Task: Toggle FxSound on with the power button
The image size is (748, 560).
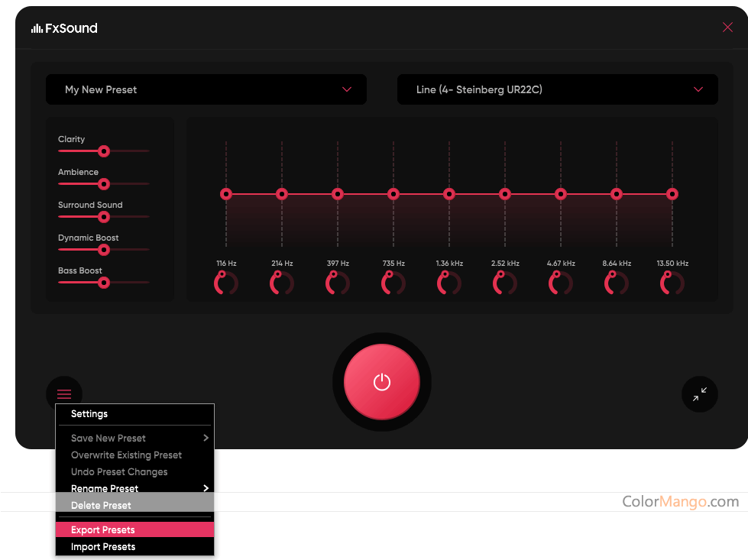Action: [x=381, y=381]
